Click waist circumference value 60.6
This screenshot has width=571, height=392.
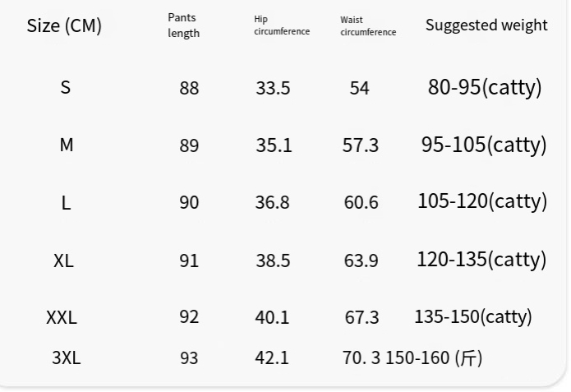pyautogui.click(x=361, y=202)
